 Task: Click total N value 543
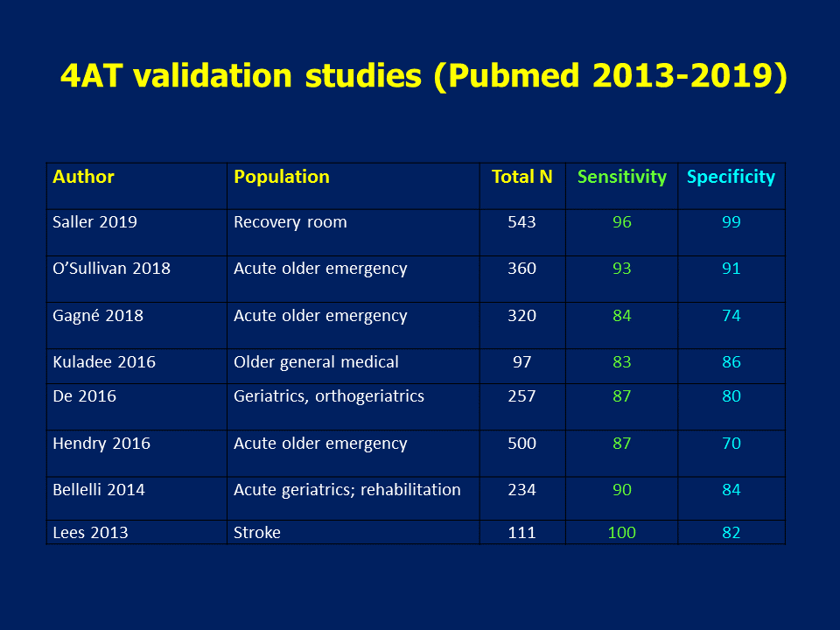point(521,221)
